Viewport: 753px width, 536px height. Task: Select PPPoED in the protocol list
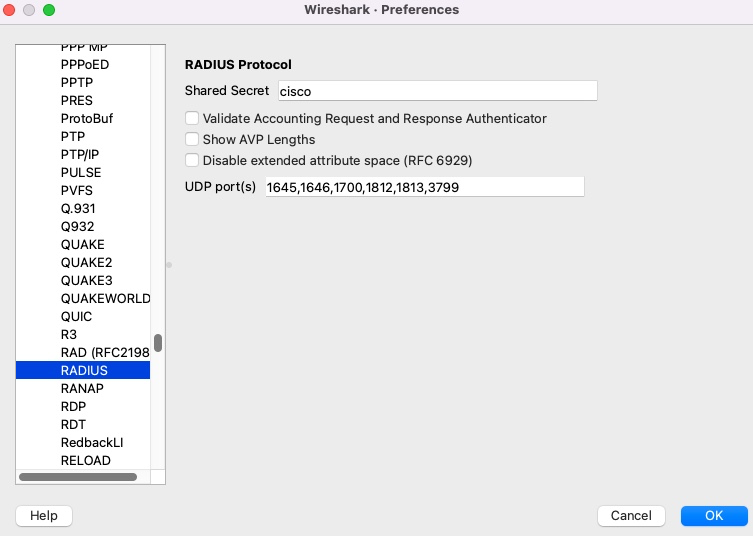(85, 64)
